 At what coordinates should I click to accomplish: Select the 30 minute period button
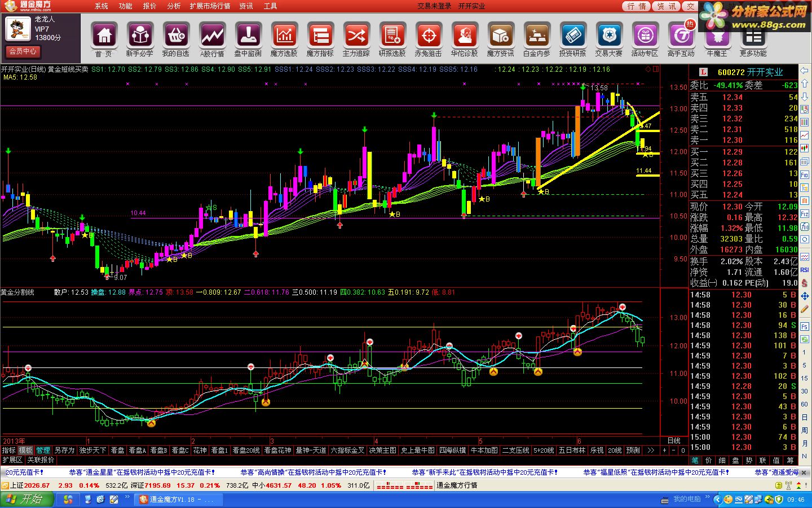pyautogui.click(x=805, y=391)
